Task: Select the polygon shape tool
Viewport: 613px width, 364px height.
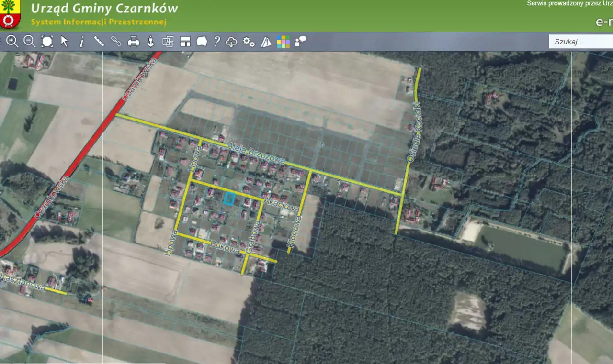Action: click(202, 42)
